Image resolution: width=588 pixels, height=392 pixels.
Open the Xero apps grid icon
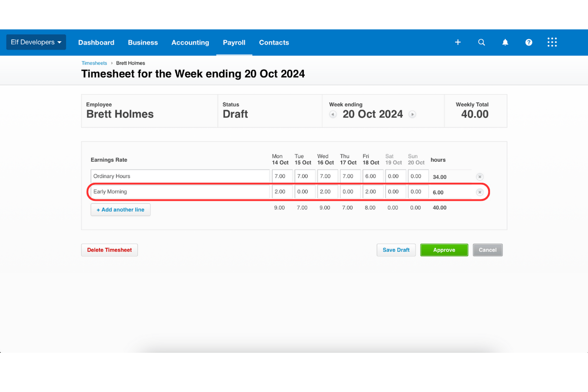[x=552, y=42]
